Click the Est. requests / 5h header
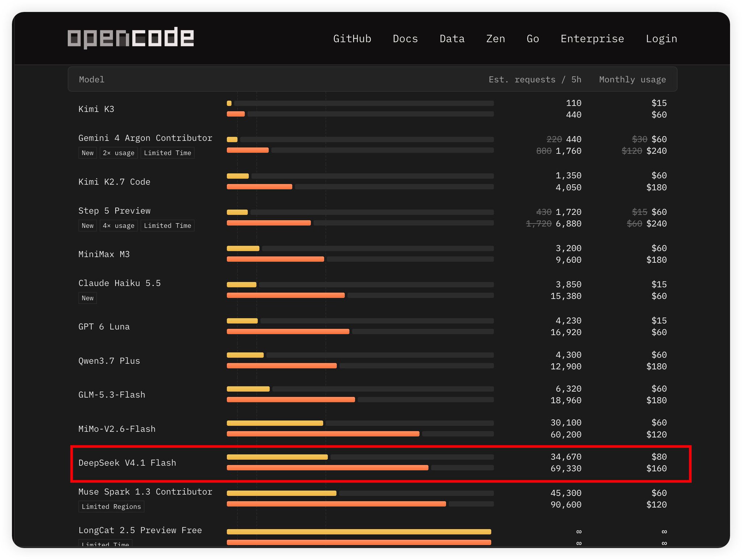The width and height of the screenshot is (742, 560). 535,79
